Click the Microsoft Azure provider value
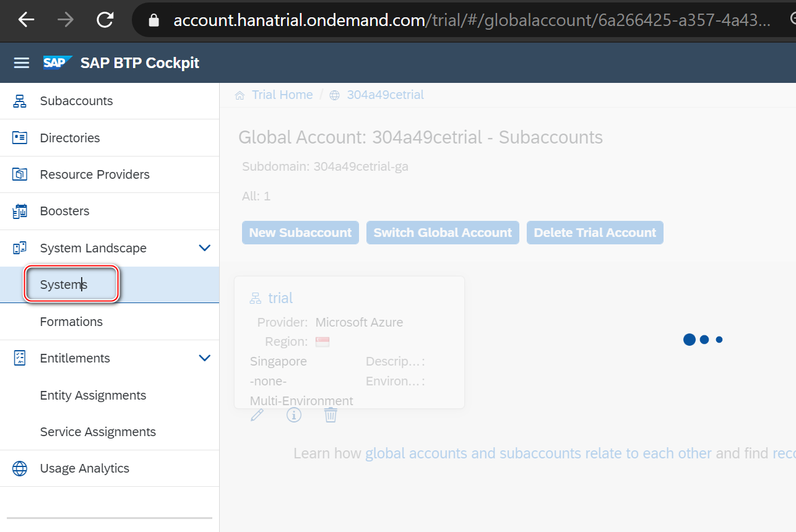The width and height of the screenshot is (796, 532). 359,322
